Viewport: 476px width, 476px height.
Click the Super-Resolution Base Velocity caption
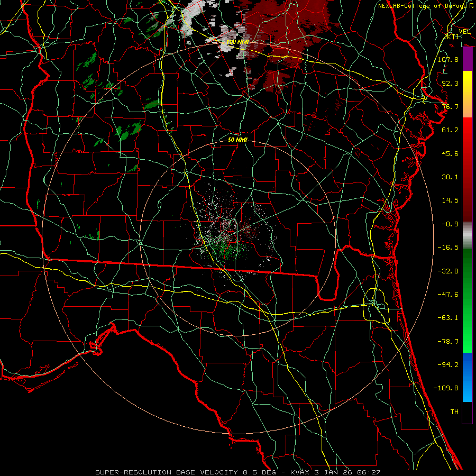[237, 472]
